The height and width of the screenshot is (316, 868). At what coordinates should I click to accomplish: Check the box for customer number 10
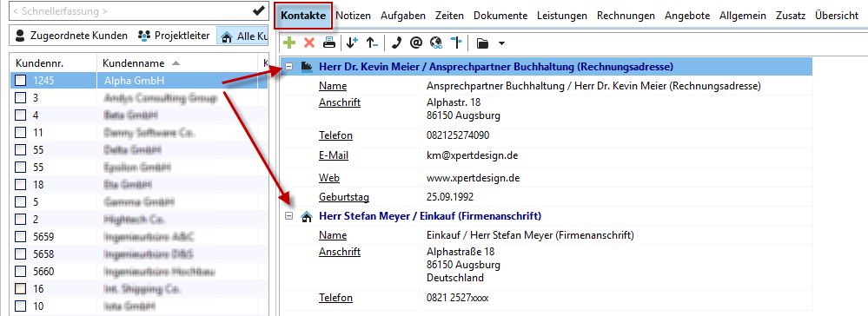pyautogui.click(x=21, y=306)
